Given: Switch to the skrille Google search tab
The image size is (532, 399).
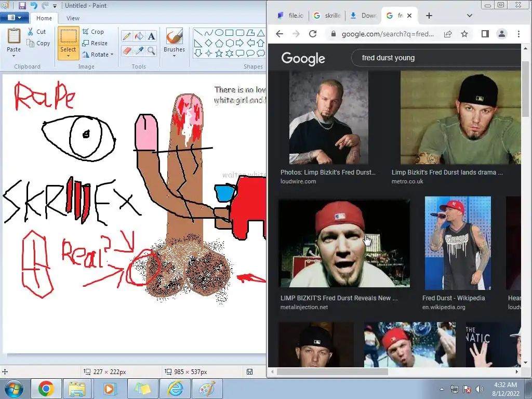Looking at the screenshot, I should tap(327, 16).
